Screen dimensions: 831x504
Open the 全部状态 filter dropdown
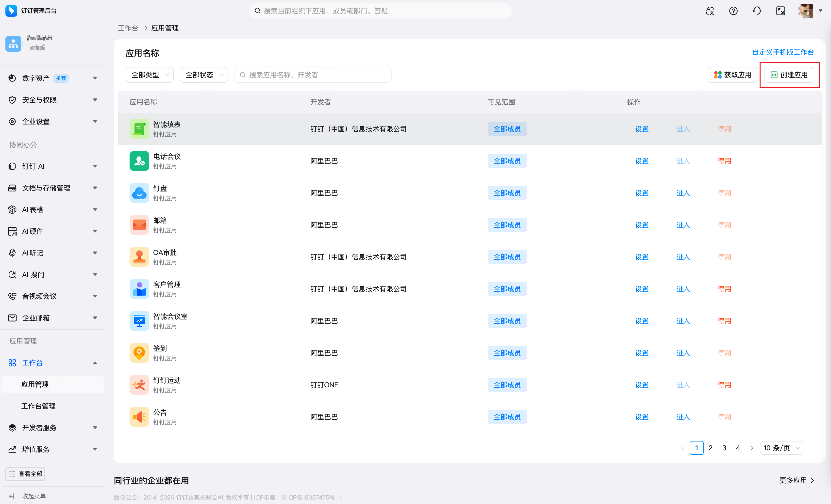[x=204, y=75]
